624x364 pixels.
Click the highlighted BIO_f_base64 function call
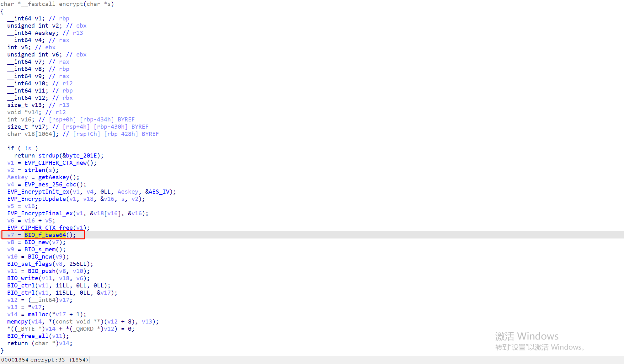(x=45, y=235)
